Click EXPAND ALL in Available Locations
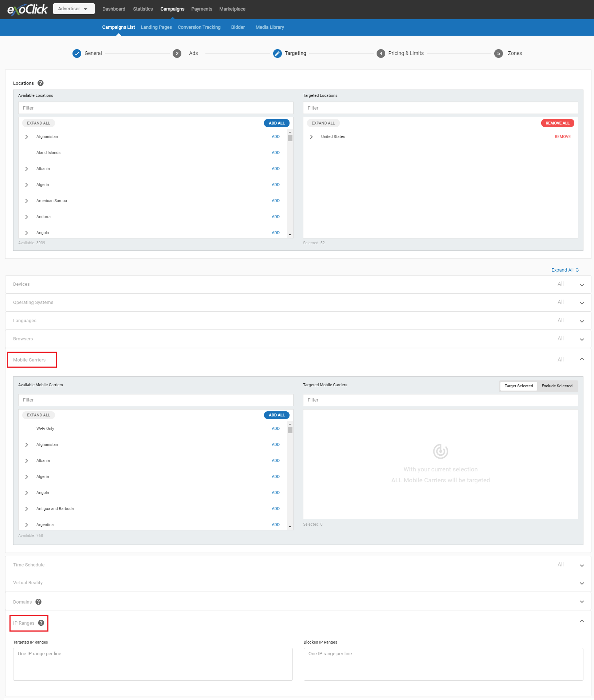 coord(39,123)
